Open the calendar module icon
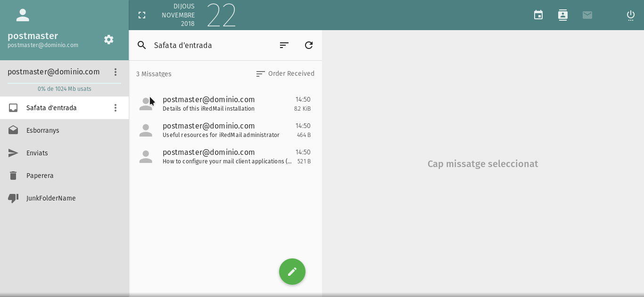Image resolution: width=644 pixels, height=297 pixels. point(538,15)
